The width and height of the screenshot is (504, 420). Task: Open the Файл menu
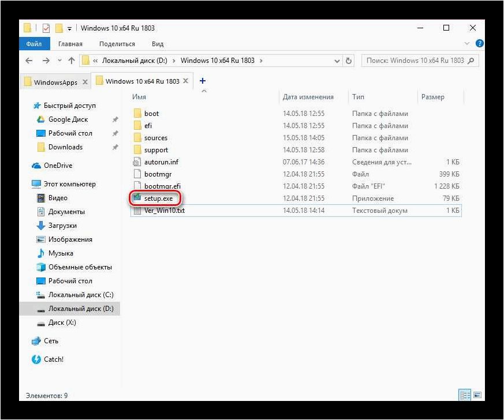33,44
